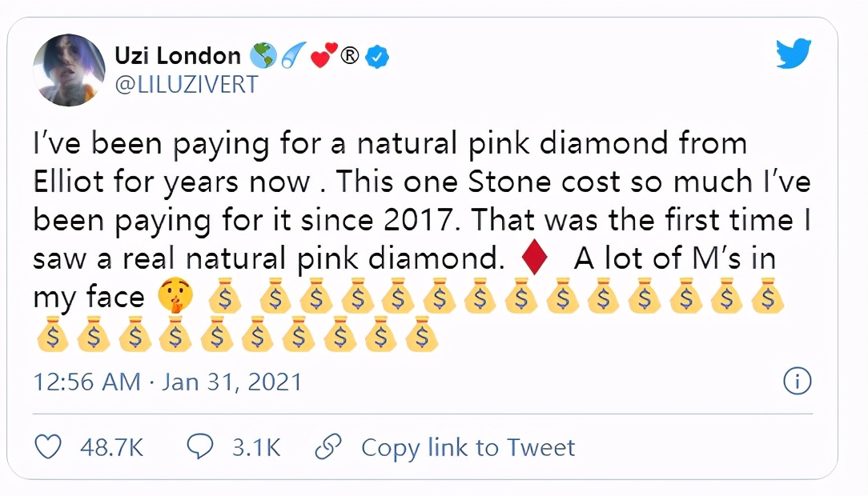Open the tweet info circle icon

point(798,382)
